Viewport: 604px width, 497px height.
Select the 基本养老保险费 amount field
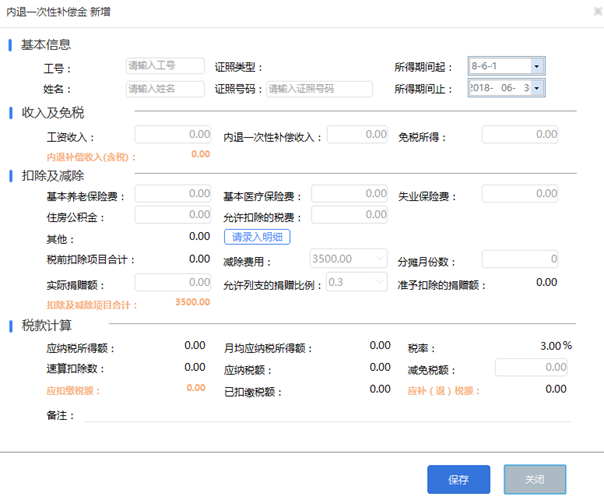click(x=172, y=194)
